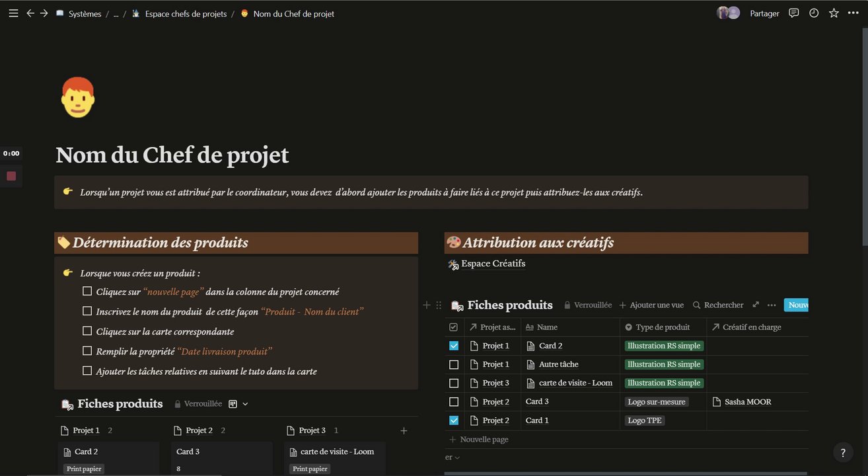The height and width of the screenshot is (476, 868).
Task: Open the table's three-dot options menu
Action: tap(772, 305)
